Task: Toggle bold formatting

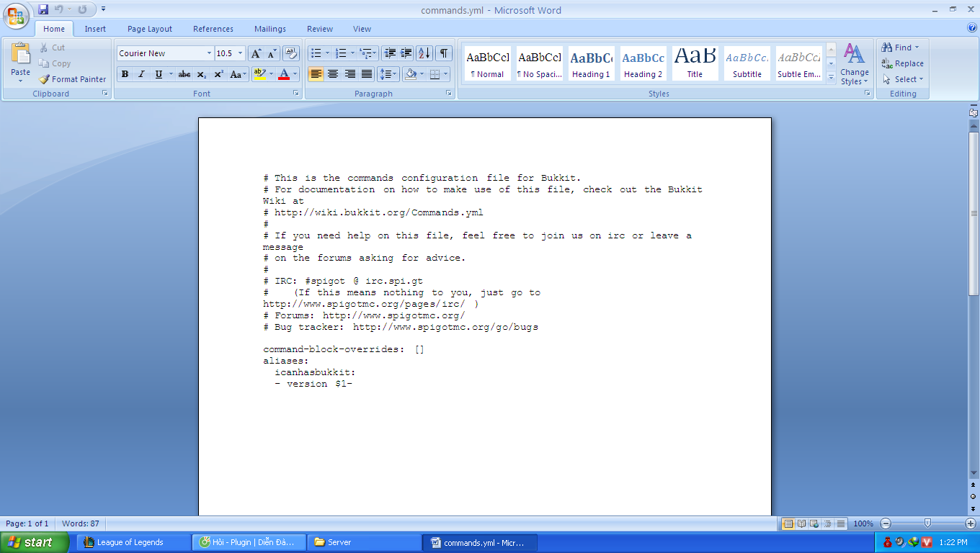Action: tap(125, 74)
